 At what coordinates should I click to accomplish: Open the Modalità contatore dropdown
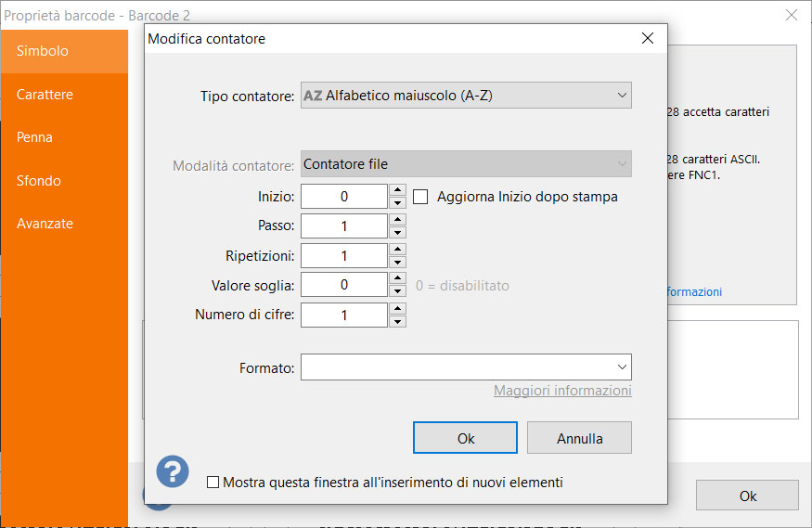466,164
